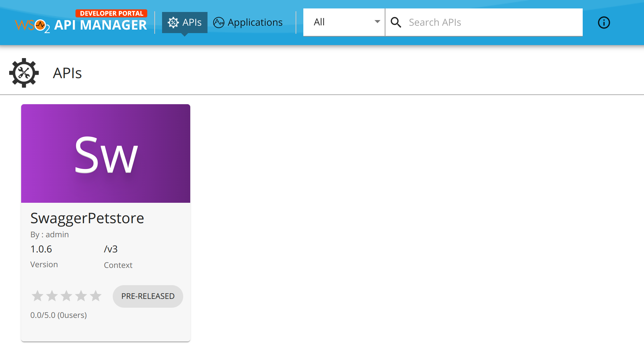Click the PRE-RELEASED status chip
The height and width of the screenshot is (364, 644).
tap(148, 296)
